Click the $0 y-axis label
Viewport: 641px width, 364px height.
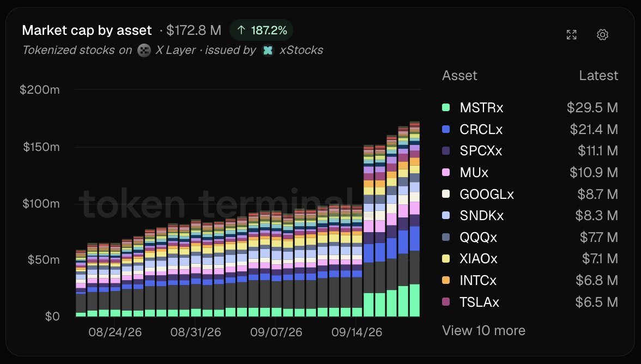point(52,316)
